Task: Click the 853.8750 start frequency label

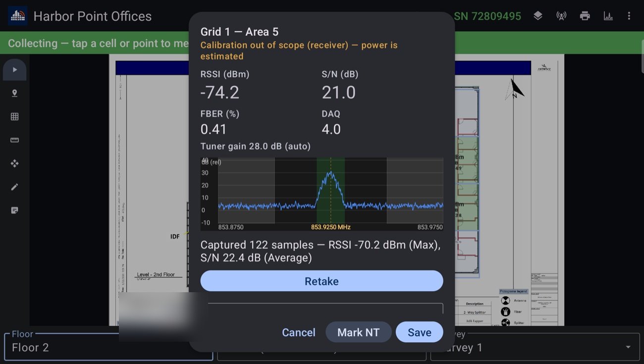Action: tap(231, 227)
